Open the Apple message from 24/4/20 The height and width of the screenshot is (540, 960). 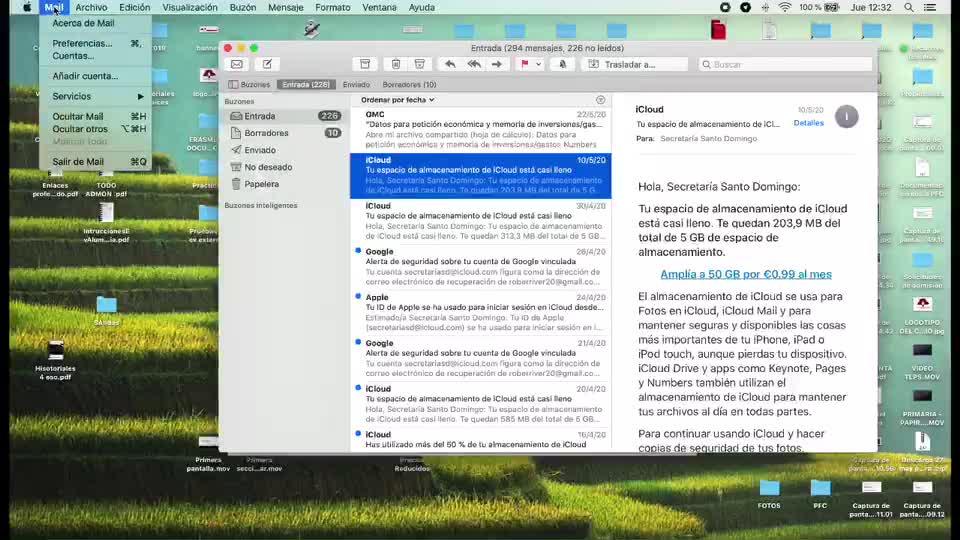tap(481, 312)
